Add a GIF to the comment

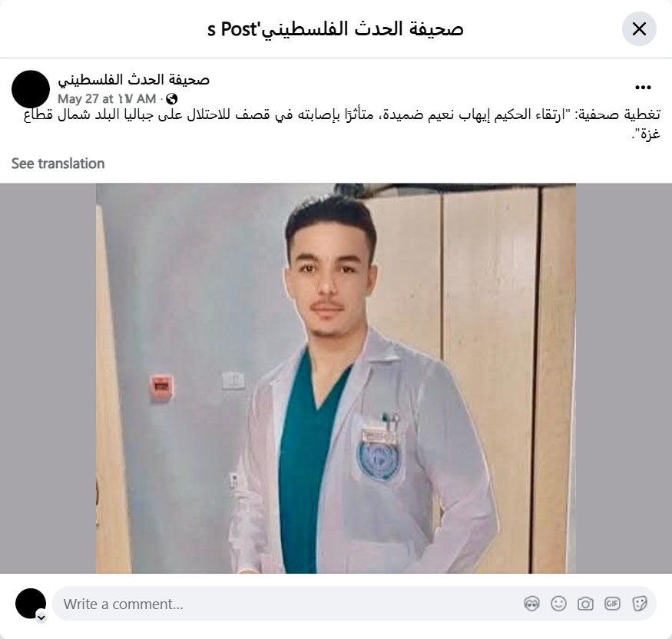pyautogui.click(x=612, y=604)
